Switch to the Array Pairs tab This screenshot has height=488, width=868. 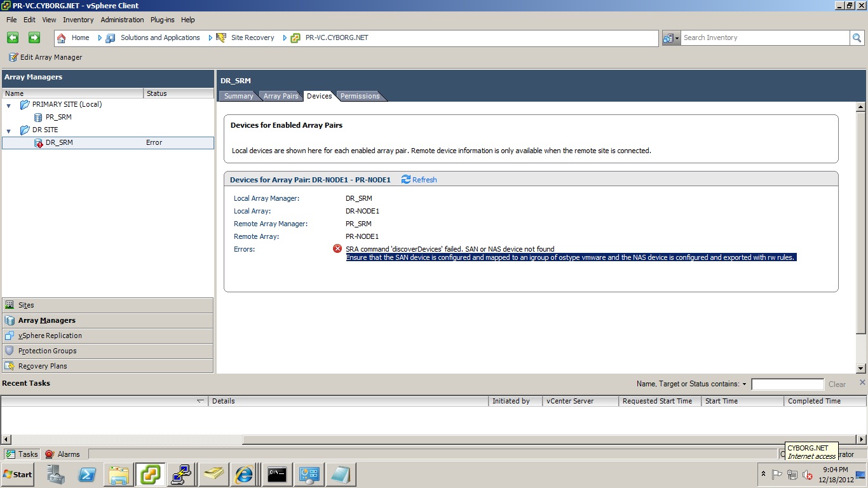[281, 96]
